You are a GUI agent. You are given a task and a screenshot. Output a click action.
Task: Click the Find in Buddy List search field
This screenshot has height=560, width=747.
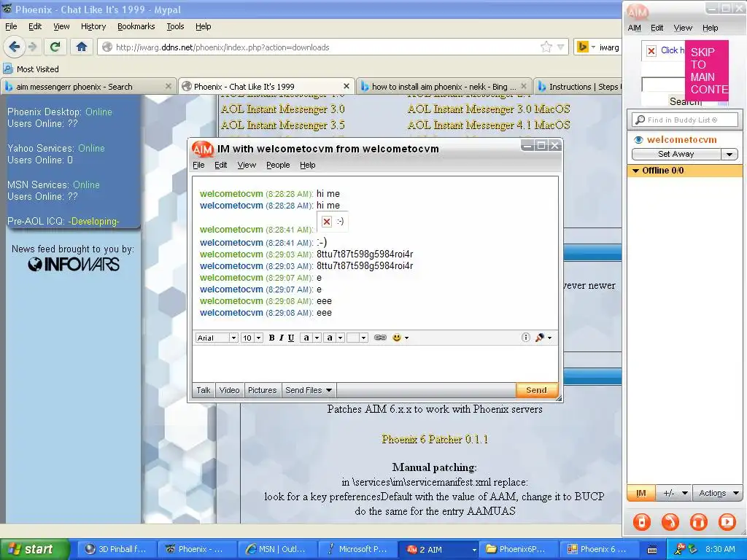(685, 120)
